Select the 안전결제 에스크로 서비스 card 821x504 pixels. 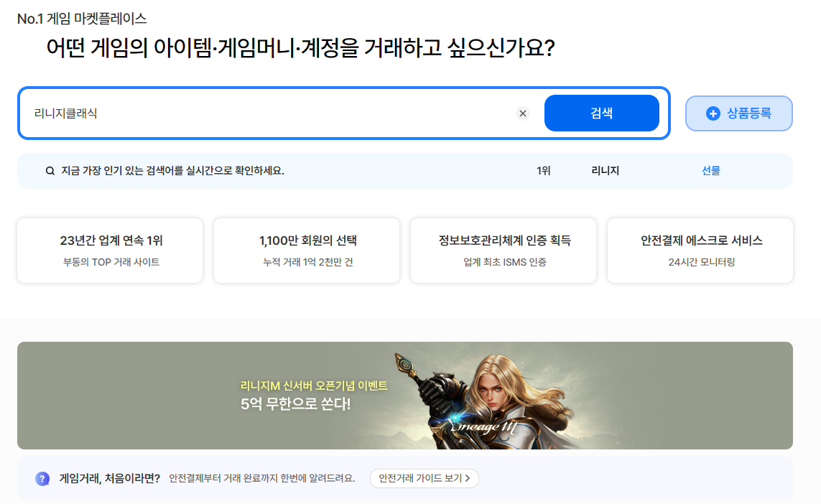pyautogui.click(x=700, y=251)
